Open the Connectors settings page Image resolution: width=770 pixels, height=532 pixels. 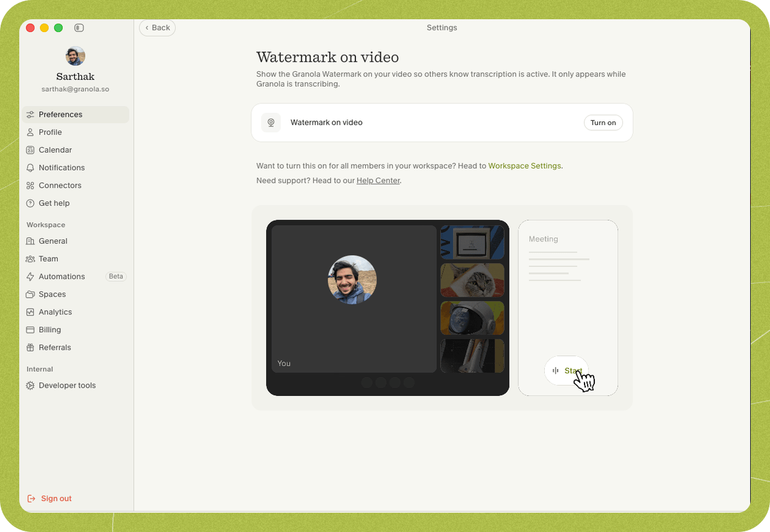76,185
